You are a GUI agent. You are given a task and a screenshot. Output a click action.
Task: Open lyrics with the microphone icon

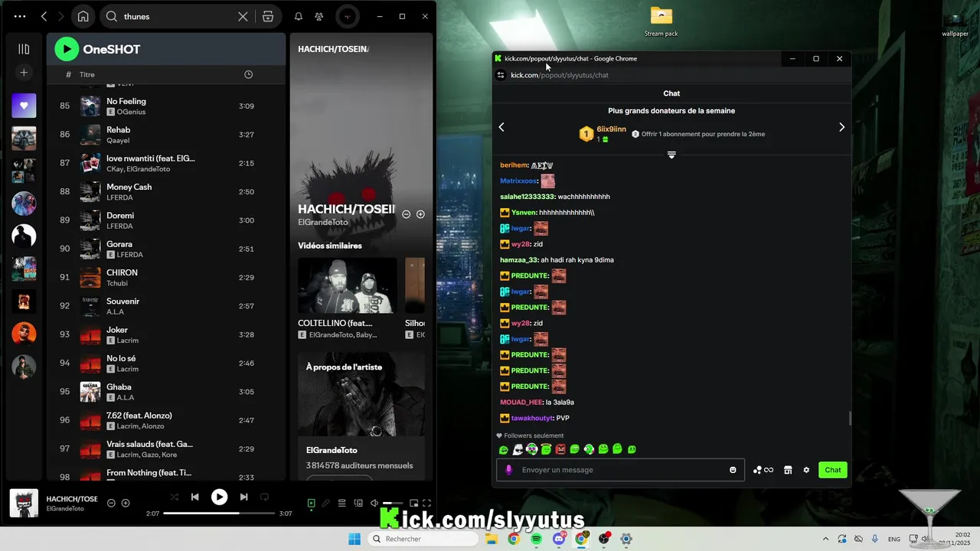[326, 503]
